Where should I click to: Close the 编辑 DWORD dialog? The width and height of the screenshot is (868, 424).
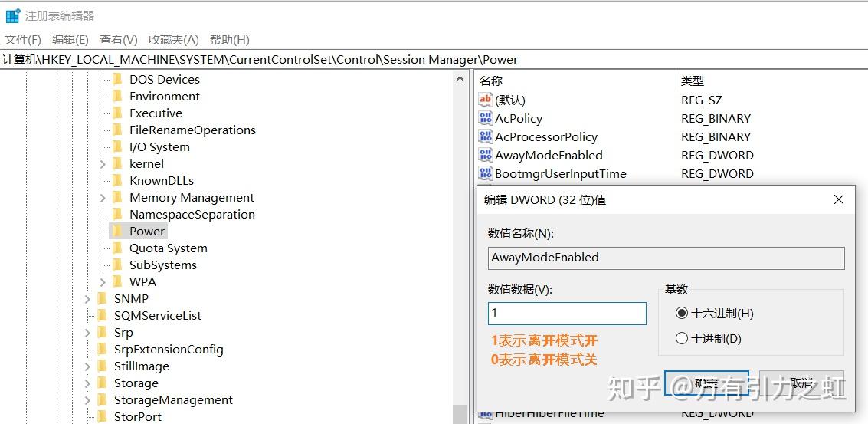pos(839,199)
